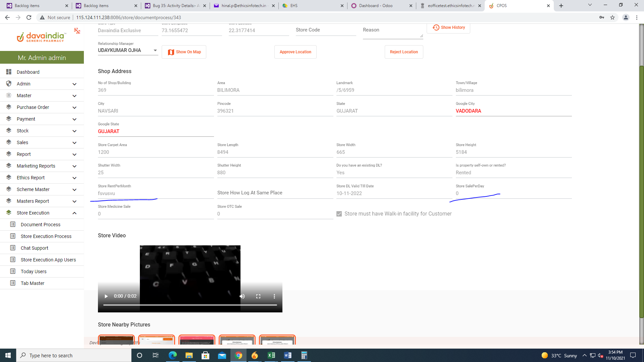Play the store video
Screen dimensions: 644x362
click(x=106, y=296)
